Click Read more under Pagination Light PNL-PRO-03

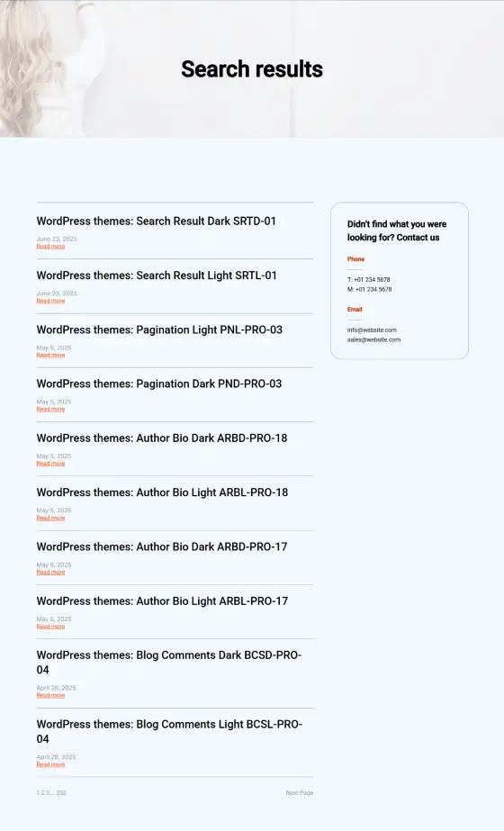(51, 355)
